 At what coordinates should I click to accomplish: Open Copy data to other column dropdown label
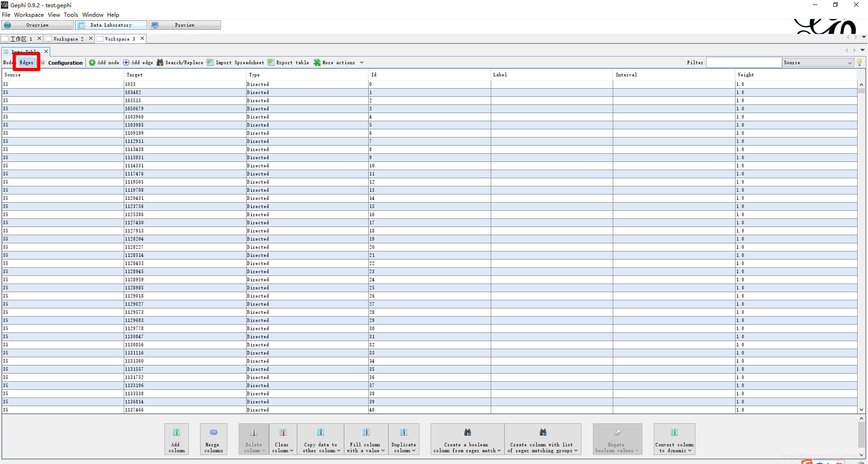pyautogui.click(x=320, y=448)
